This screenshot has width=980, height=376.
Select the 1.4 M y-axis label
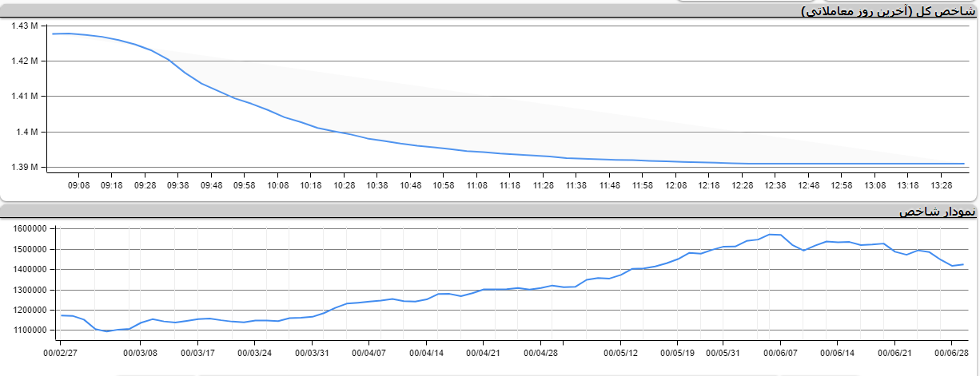pos(28,133)
